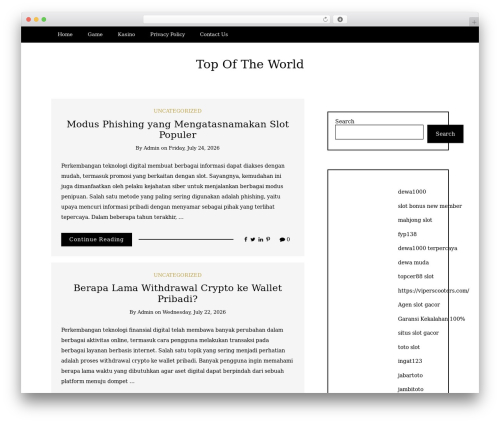
Task: Open slot bonus new member link
Action: pos(430,206)
